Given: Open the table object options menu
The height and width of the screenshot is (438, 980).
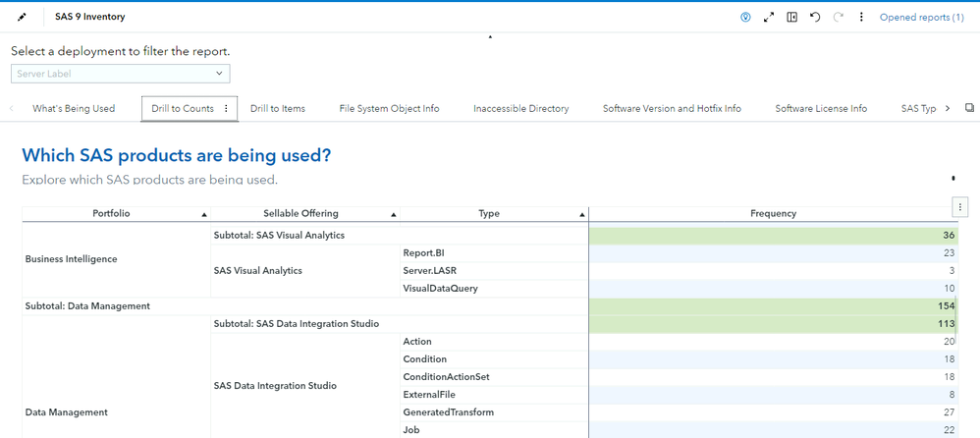Looking at the screenshot, I should (x=960, y=205).
